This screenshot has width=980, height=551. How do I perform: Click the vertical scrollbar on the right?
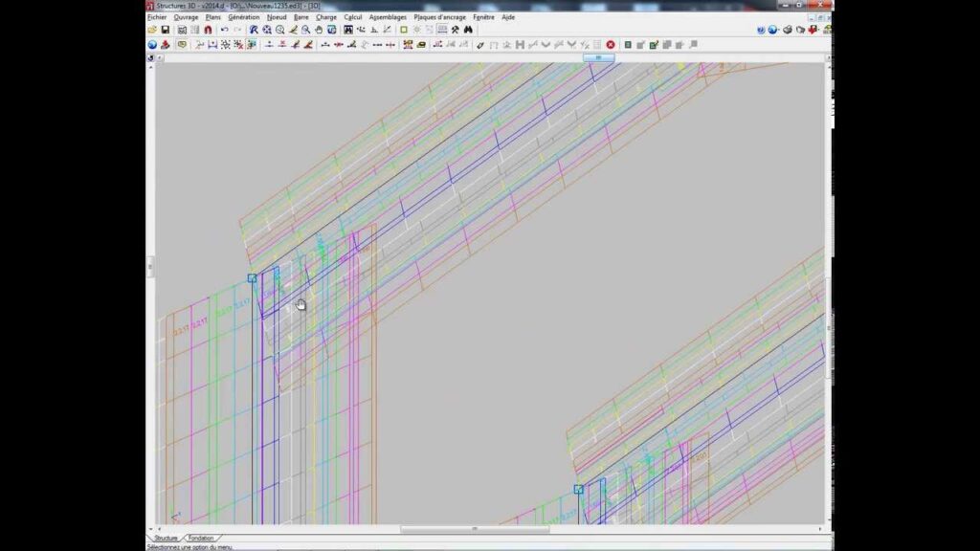[829, 287]
